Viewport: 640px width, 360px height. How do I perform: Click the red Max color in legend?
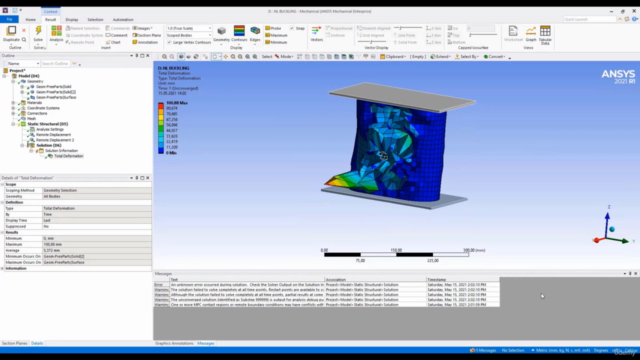tap(161, 105)
